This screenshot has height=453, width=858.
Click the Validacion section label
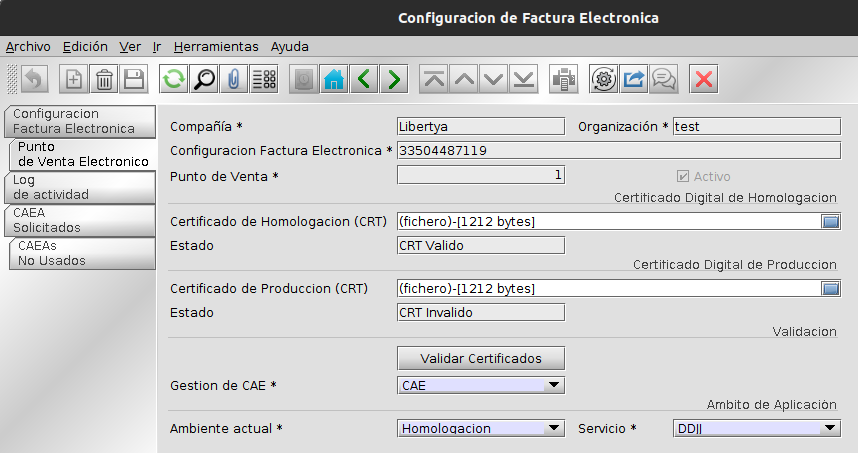(804, 332)
